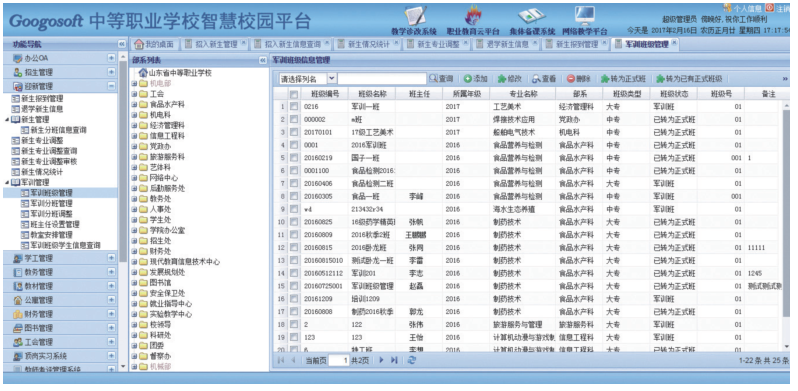798x391 pixels.
Task: Go to previous page icon
Action: 293,360
